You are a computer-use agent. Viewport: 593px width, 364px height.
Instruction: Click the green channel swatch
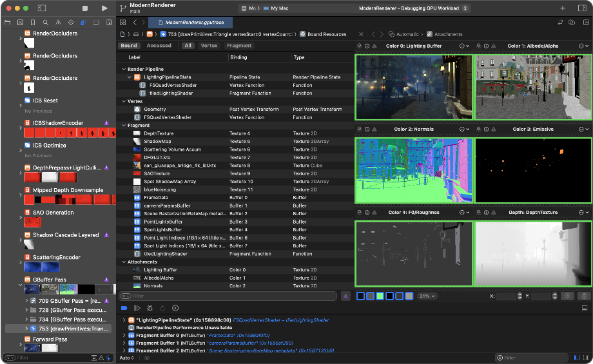coord(380,296)
